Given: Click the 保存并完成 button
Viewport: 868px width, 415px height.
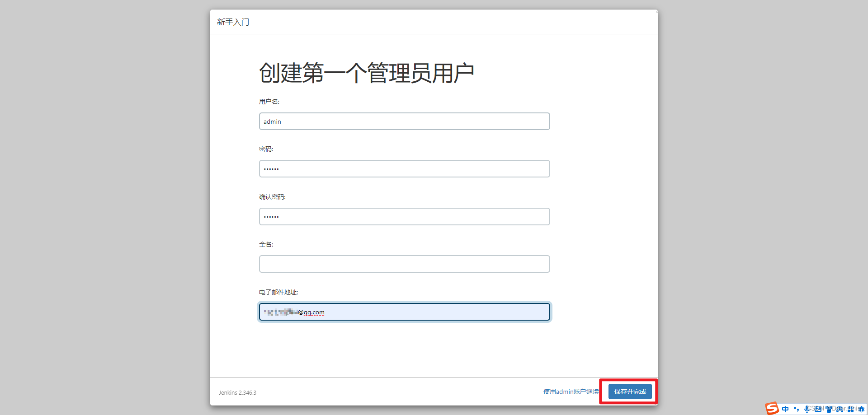Looking at the screenshot, I should pyautogui.click(x=630, y=392).
